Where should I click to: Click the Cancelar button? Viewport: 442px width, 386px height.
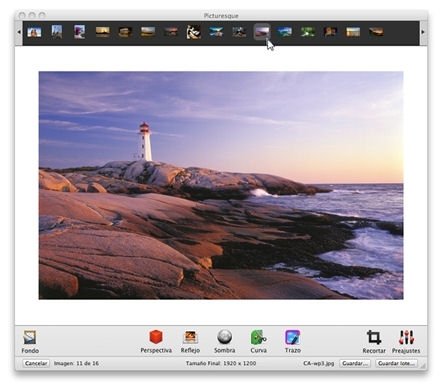36,363
